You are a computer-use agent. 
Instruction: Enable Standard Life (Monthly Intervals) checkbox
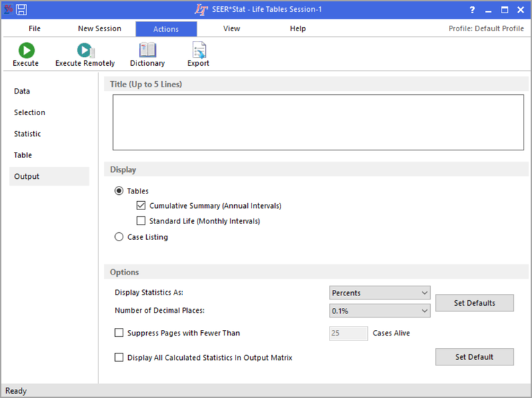pyautogui.click(x=141, y=221)
